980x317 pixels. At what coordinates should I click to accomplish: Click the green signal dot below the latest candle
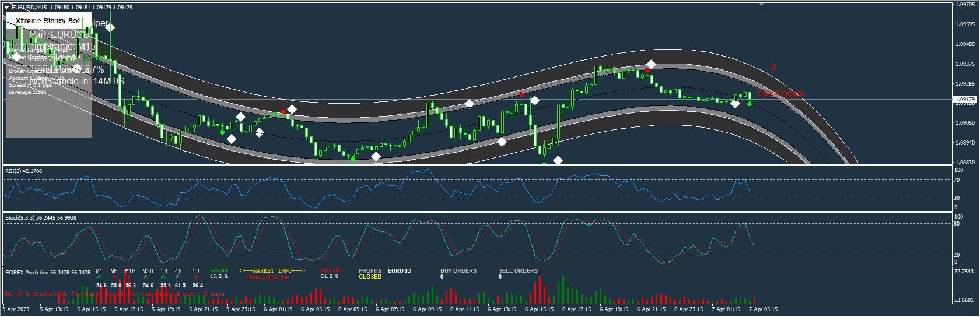(750, 104)
